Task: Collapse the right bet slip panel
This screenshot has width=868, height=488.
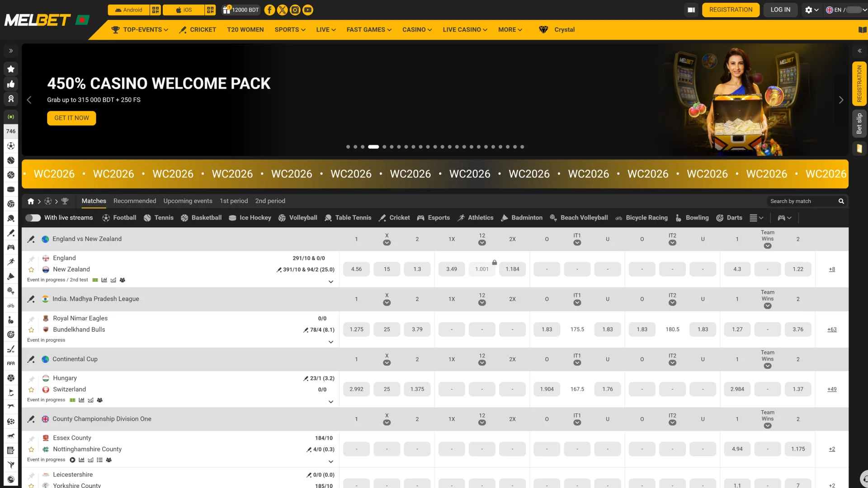Action: [859, 51]
